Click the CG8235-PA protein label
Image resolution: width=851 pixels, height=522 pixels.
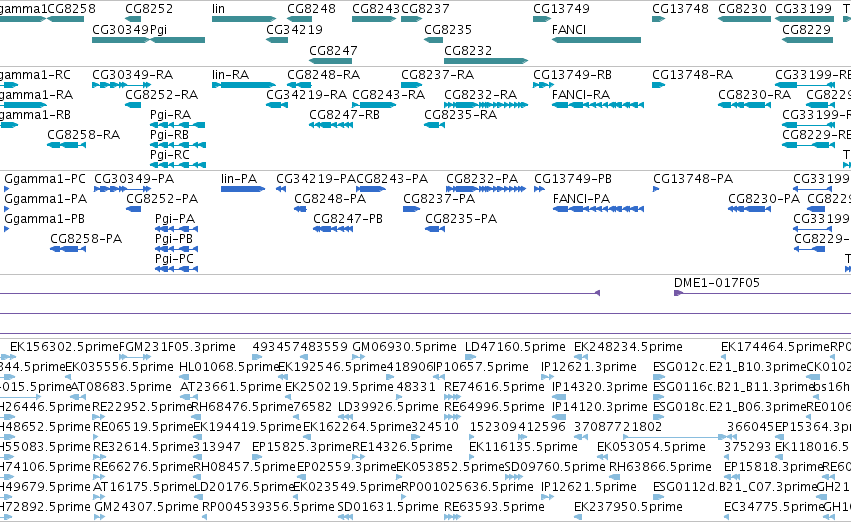pos(461,219)
